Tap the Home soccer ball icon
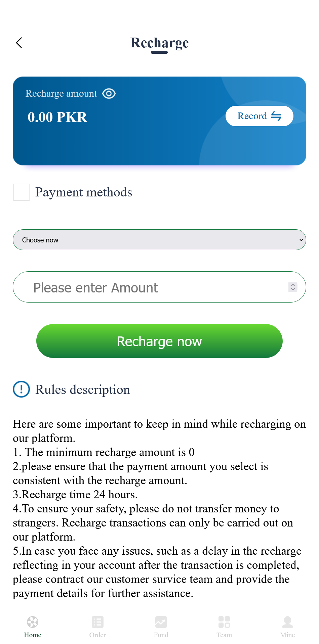The image size is (319, 644). pos(33,622)
